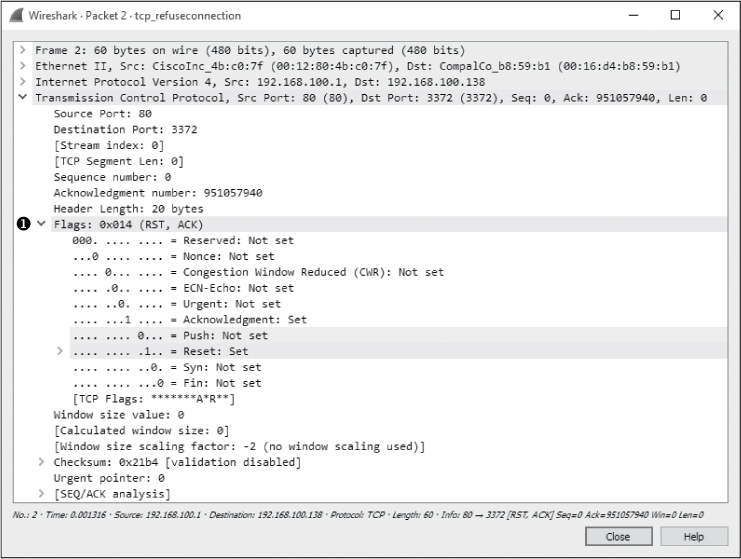Collapse the Transmission Control Protocol section
The height and width of the screenshot is (559, 741).
click(x=22, y=97)
